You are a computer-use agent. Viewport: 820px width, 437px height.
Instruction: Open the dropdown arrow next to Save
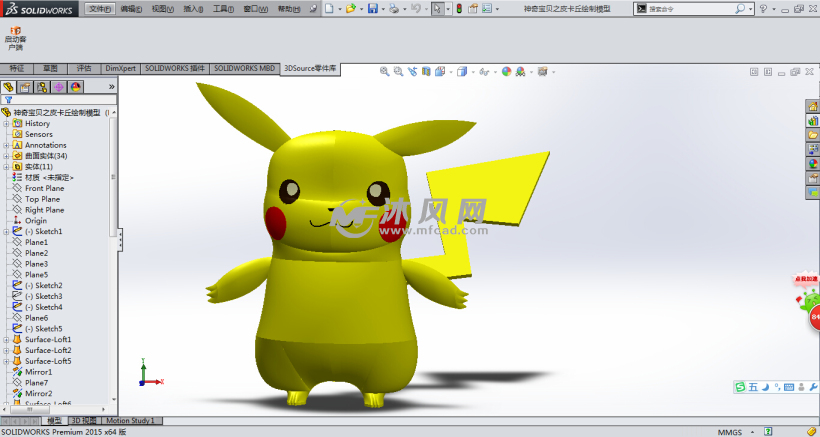coord(383,9)
